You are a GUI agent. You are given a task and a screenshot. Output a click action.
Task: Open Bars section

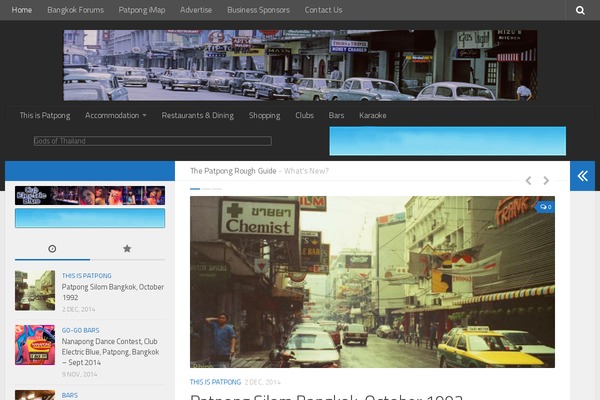[x=336, y=115]
